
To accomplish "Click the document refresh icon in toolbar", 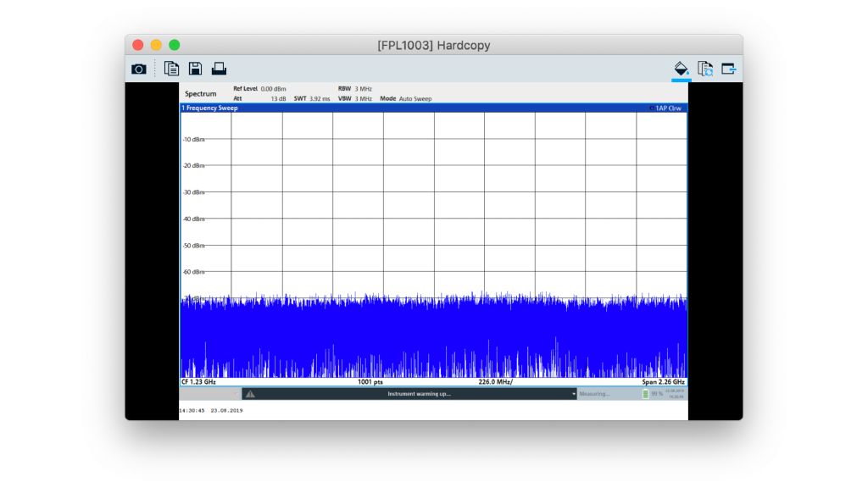I will (704, 69).
